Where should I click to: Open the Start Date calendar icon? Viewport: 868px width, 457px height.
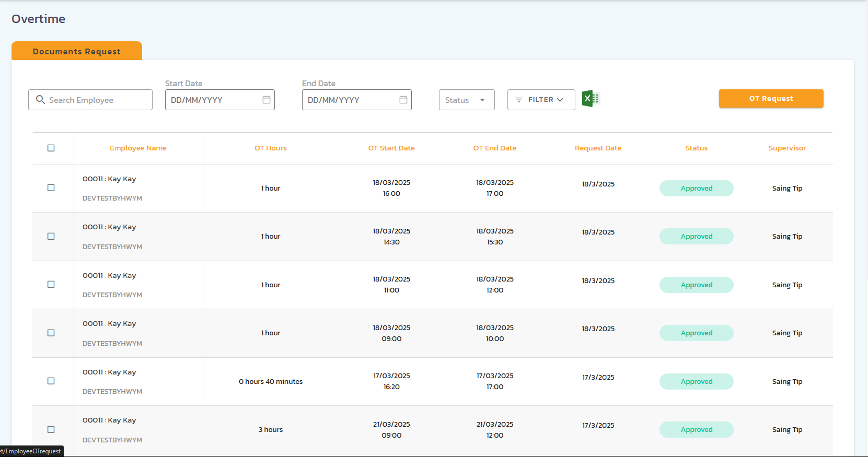267,100
